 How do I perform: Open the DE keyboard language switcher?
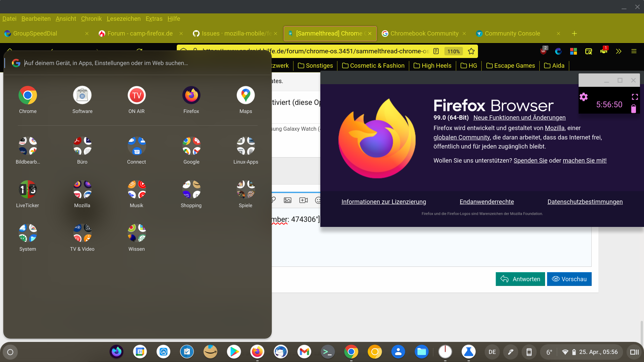(492, 352)
